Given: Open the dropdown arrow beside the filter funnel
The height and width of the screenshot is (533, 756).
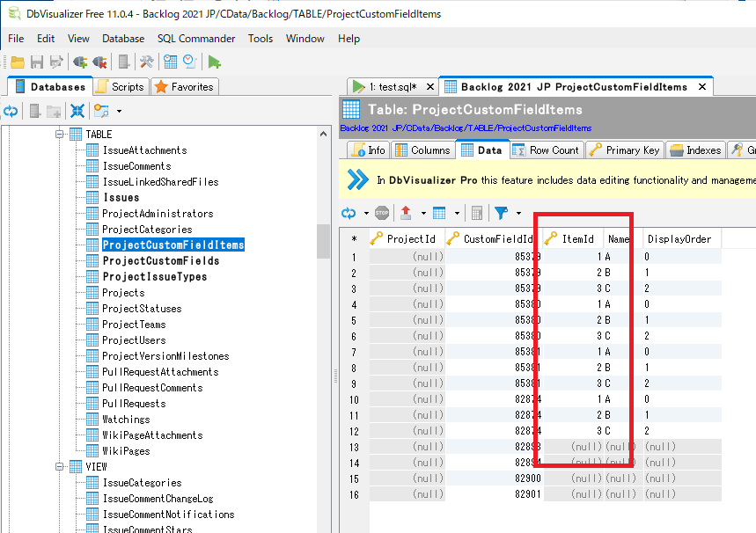Looking at the screenshot, I should pyautogui.click(x=518, y=213).
